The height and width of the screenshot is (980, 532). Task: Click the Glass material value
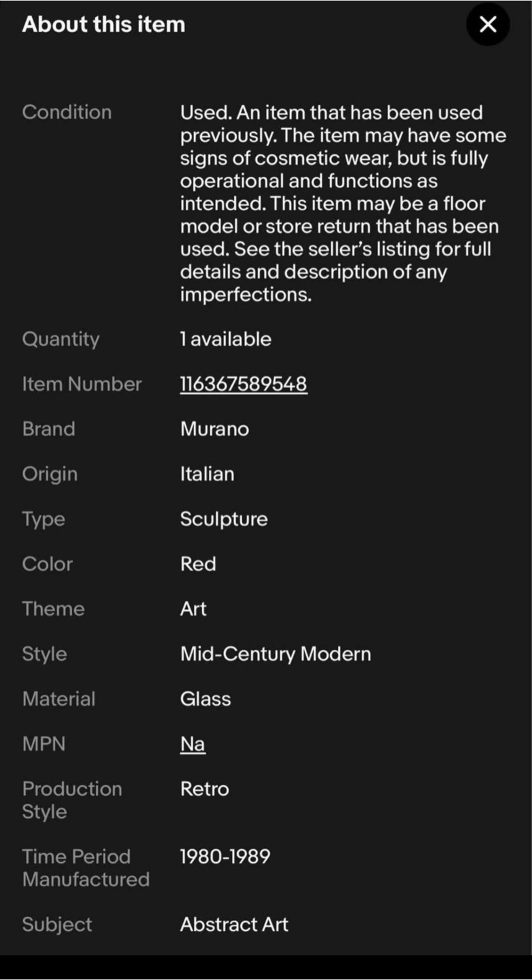click(x=205, y=699)
